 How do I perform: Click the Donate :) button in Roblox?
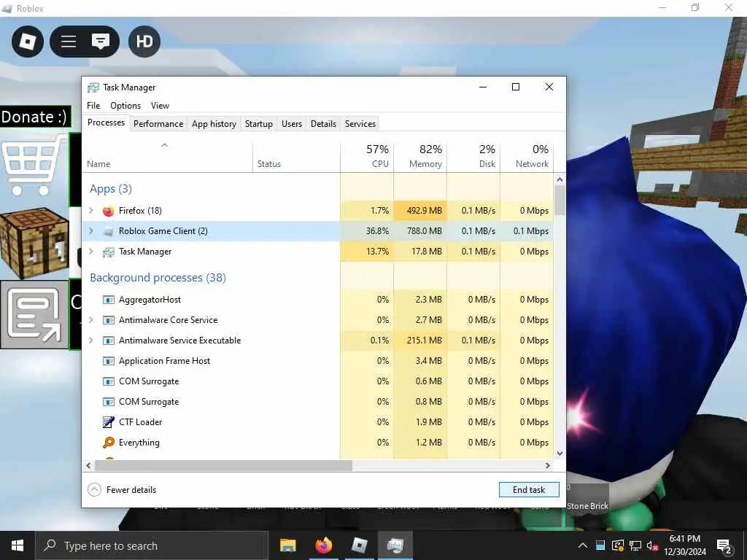[x=35, y=117]
